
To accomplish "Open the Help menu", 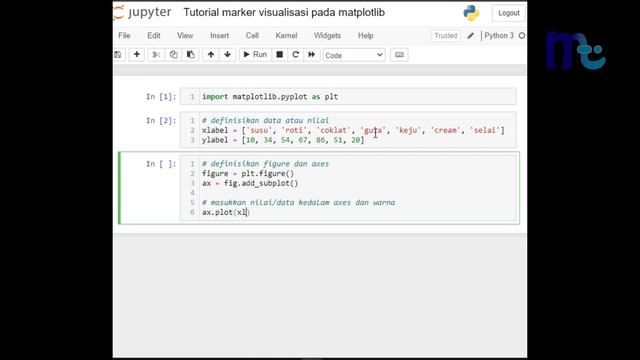I will (365, 36).
